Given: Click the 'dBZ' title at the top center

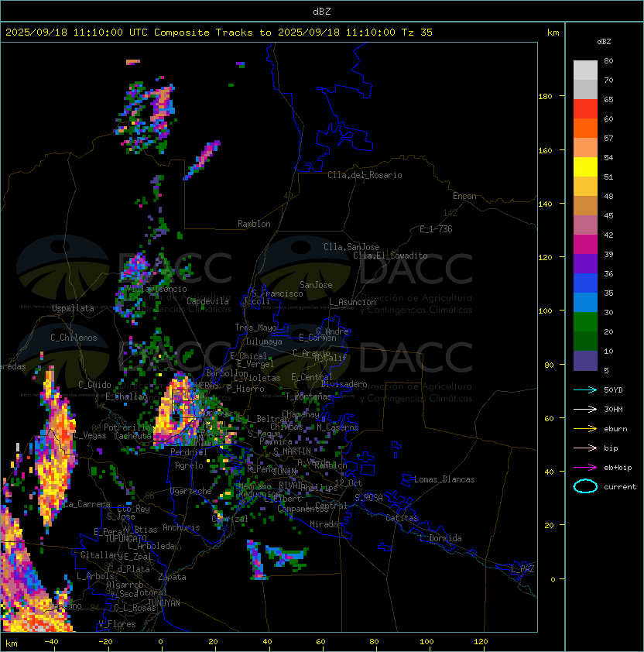Looking at the screenshot, I should click(322, 12).
